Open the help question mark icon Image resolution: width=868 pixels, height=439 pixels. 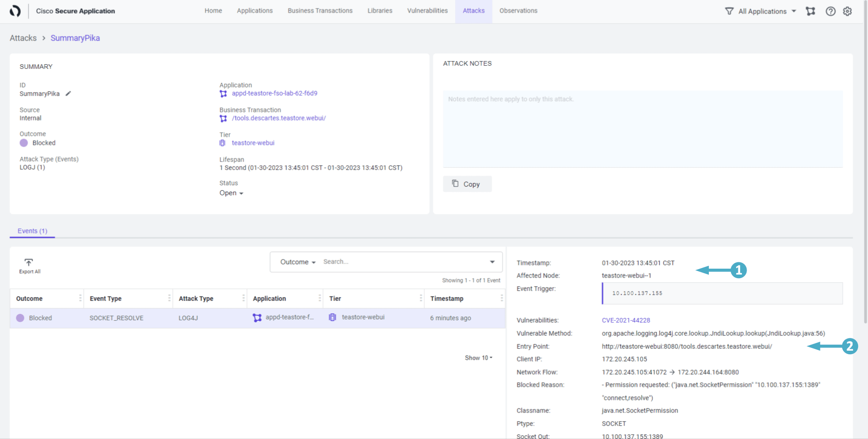point(830,11)
